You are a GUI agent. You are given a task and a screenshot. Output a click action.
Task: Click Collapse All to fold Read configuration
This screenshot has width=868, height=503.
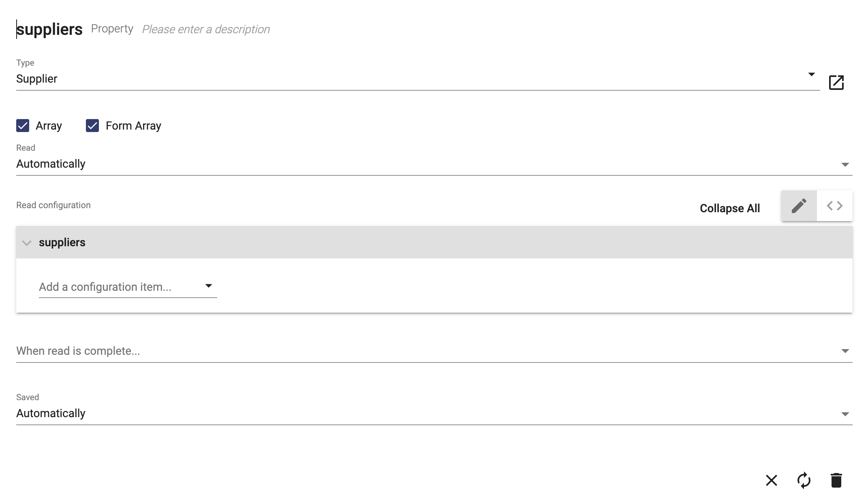pyautogui.click(x=730, y=208)
